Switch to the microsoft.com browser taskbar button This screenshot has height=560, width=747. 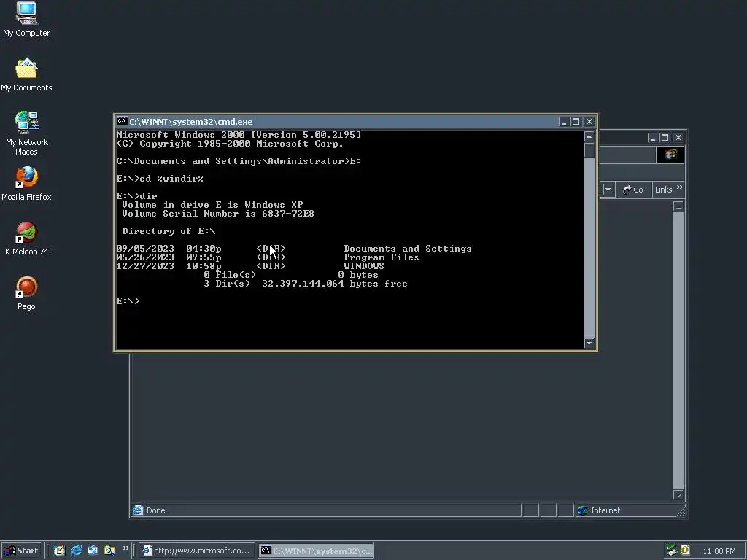[197, 551]
